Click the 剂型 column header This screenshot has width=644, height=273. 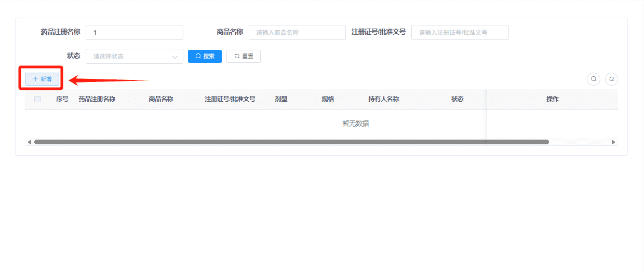(281, 99)
